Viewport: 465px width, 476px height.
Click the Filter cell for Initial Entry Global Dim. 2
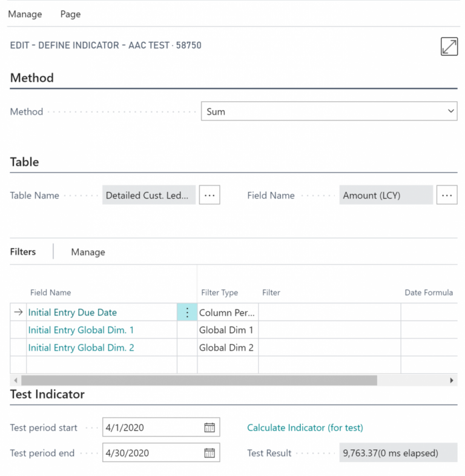[x=329, y=347]
